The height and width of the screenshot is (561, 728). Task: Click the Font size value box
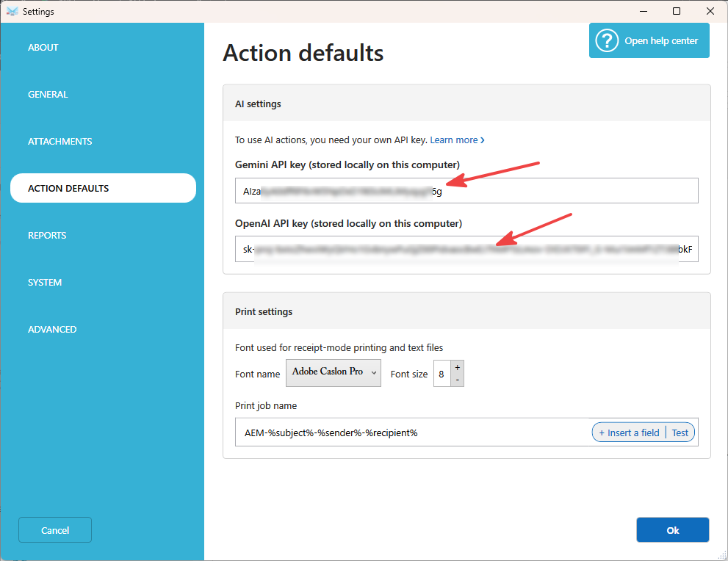442,374
